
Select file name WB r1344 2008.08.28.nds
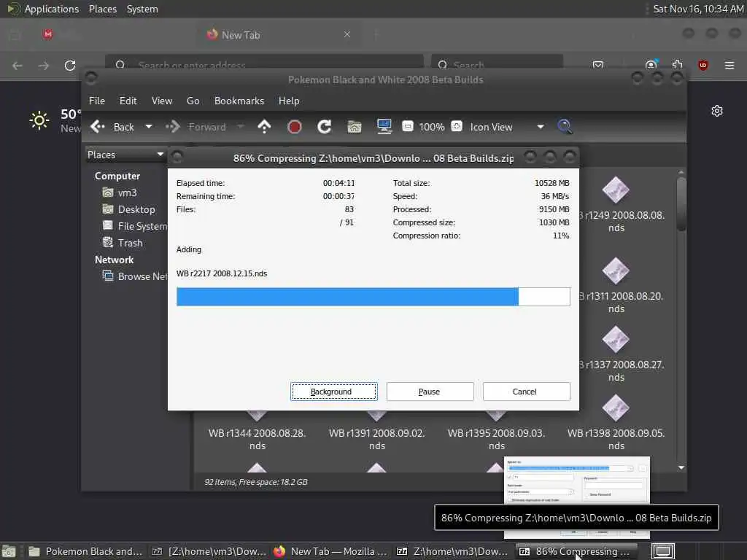[x=258, y=440]
